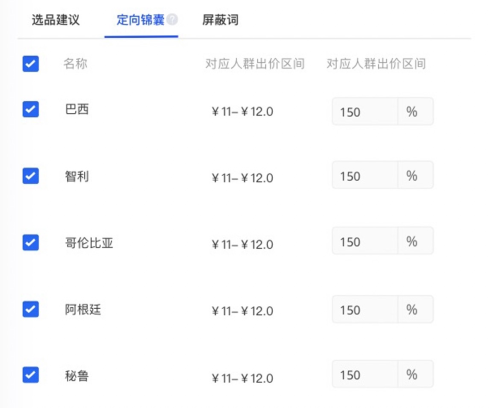The image size is (492, 408).
Task: Switch to the 选品建议 tab
Action: [56, 20]
